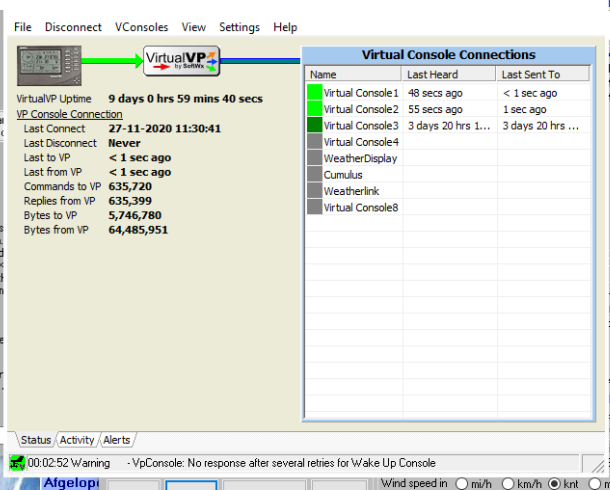
Task: Select Virtual Console4 row name
Action: [361, 142]
